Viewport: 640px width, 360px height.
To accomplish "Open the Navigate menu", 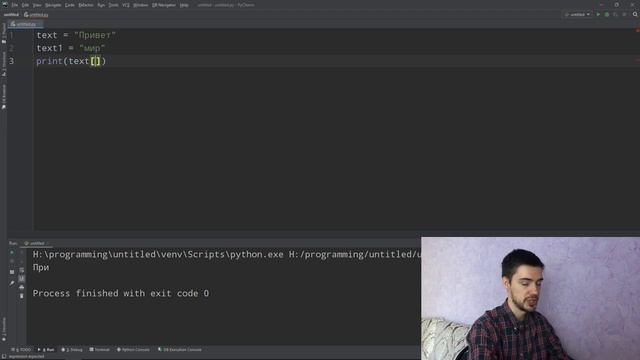I will (x=53, y=5).
